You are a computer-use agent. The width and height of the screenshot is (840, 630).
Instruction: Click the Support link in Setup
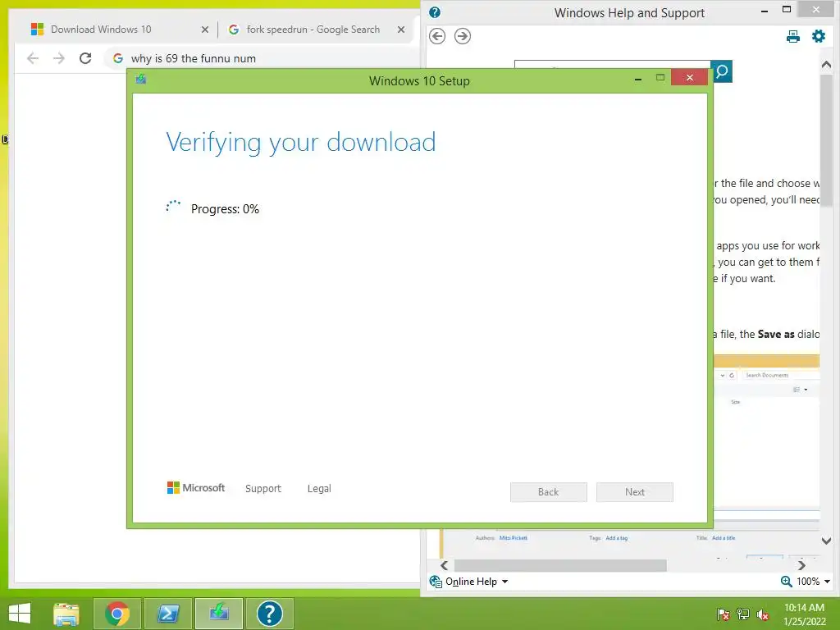pos(263,489)
